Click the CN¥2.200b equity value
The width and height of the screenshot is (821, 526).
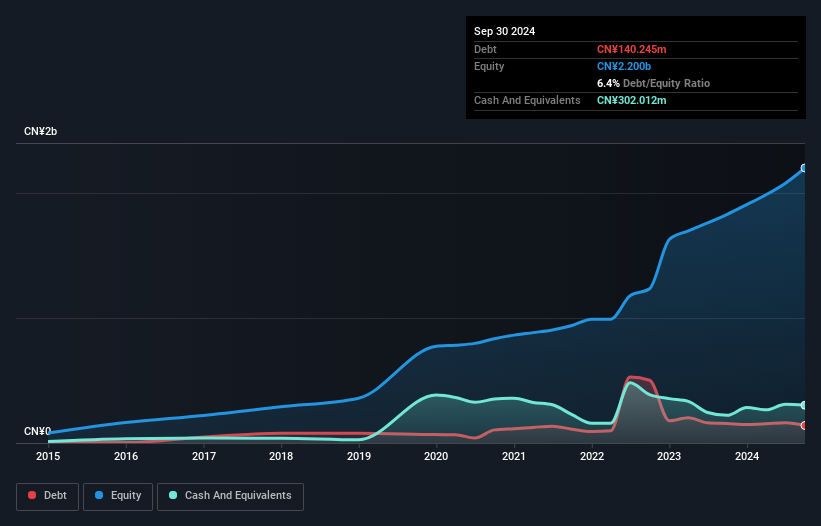(x=624, y=66)
